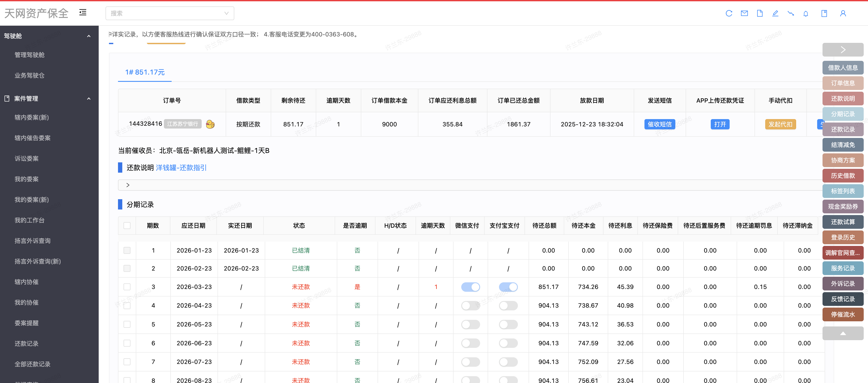The height and width of the screenshot is (383, 868).
Task: Expand the repayment instructions collapsed row arrow
Action: coord(128,185)
